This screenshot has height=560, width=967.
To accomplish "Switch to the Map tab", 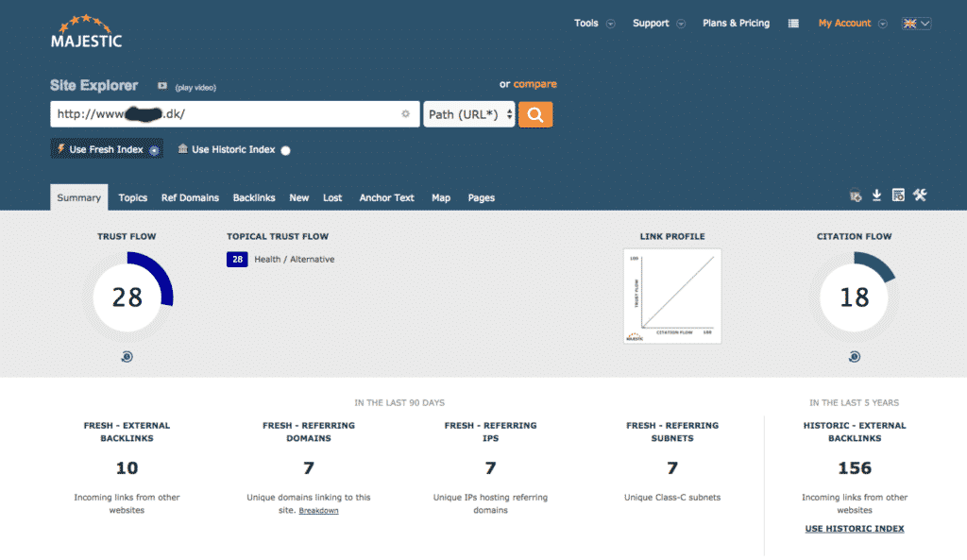I will 441,198.
